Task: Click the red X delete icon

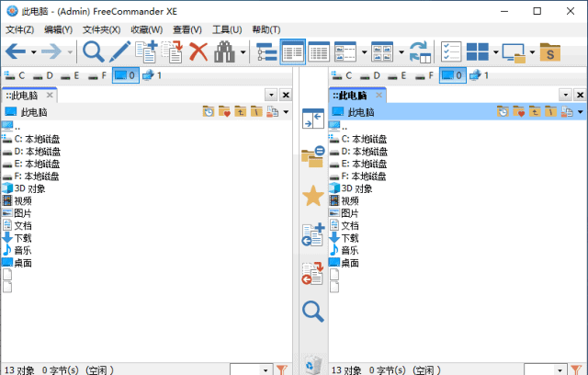Action: coord(198,51)
